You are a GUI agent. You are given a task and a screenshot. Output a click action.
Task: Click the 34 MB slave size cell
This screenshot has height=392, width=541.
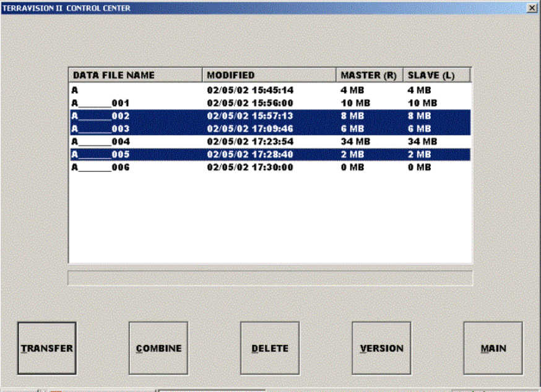[x=422, y=142]
